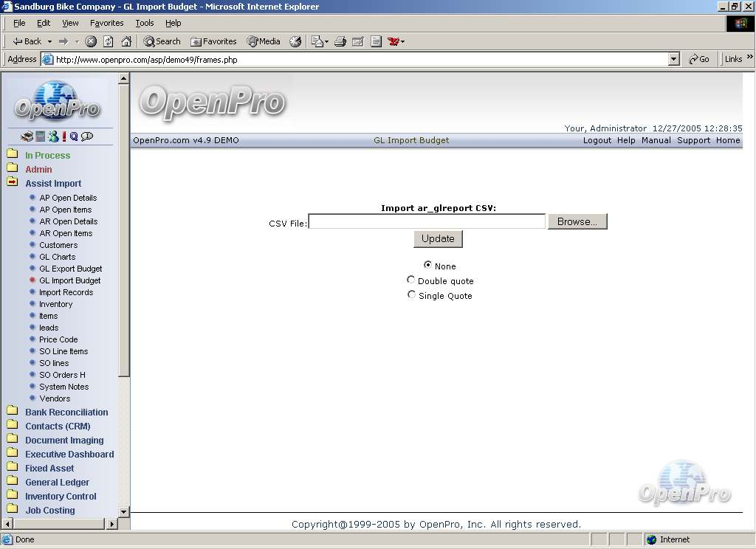Viewport: 756px width, 549px height.
Task: Open the Favorites menu in menu bar
Action: tap(106, 23)
